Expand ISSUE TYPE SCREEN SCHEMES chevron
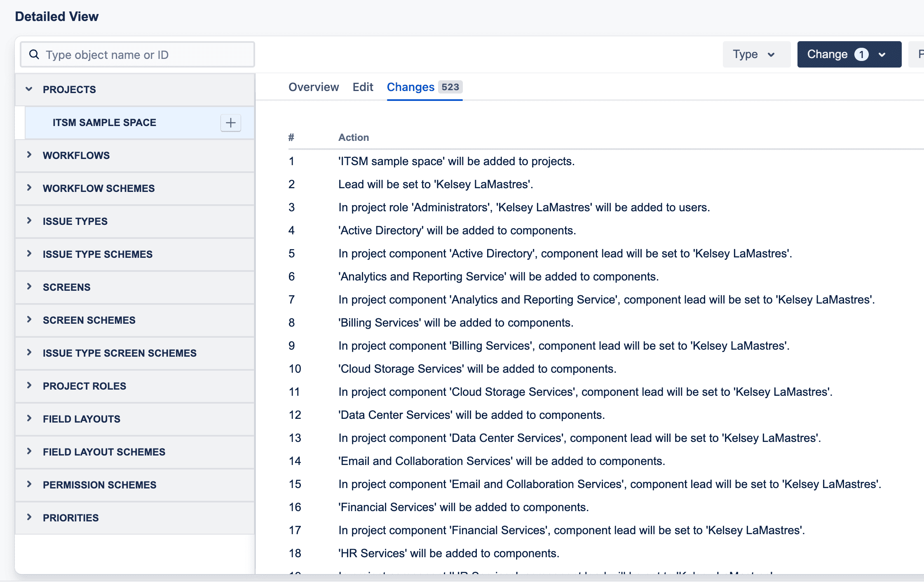Screen dimensions: 924x584 (29, 353)
